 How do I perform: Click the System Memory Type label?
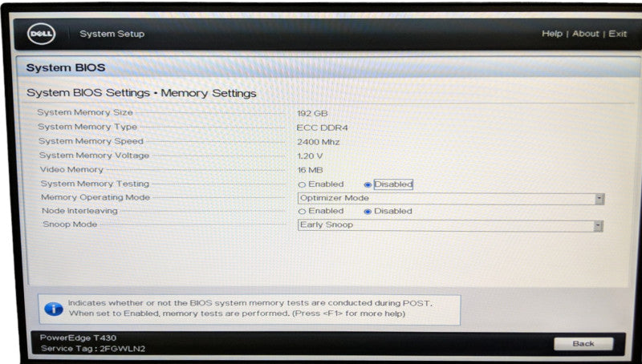[87, 127]
